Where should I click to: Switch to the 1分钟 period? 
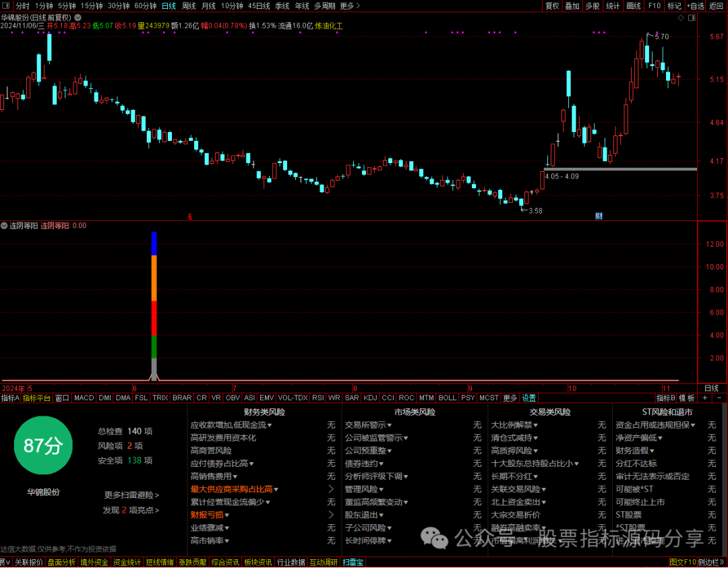coord(44,6)
